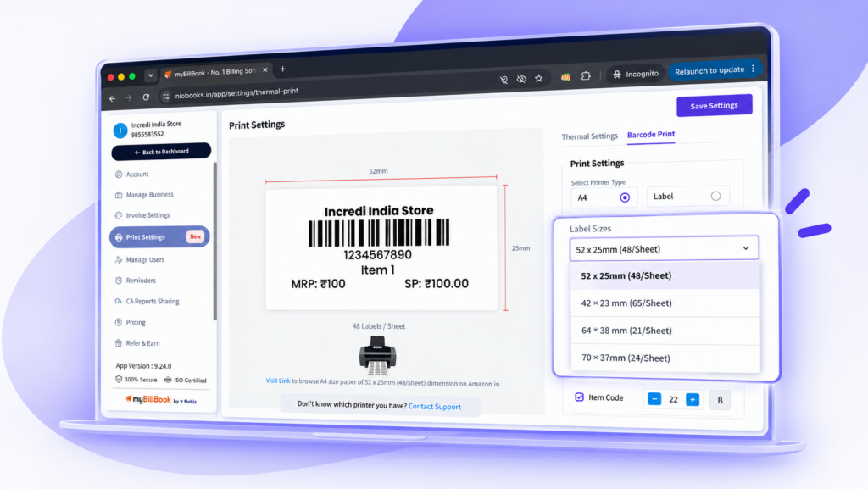This screenshot has width=868, height=489.
Task: Open the Label Sizes dropdown
Action: pyautogui.click(x=665, y=249)
